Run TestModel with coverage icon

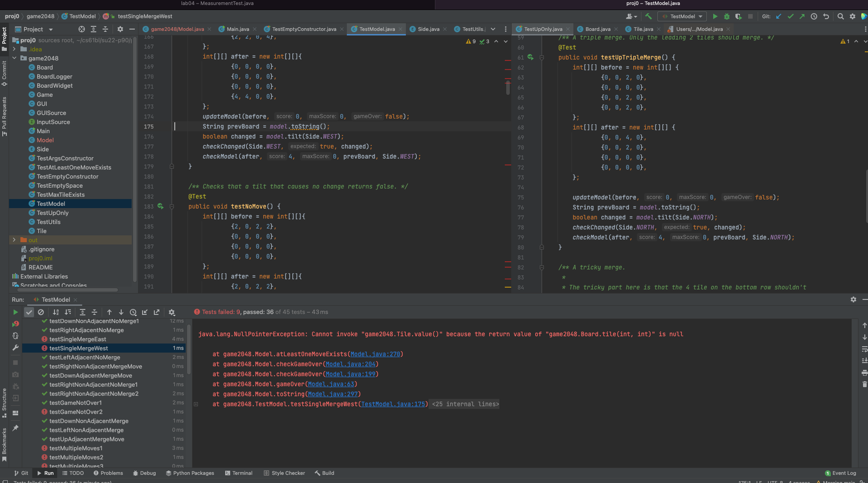coord(738,16)
